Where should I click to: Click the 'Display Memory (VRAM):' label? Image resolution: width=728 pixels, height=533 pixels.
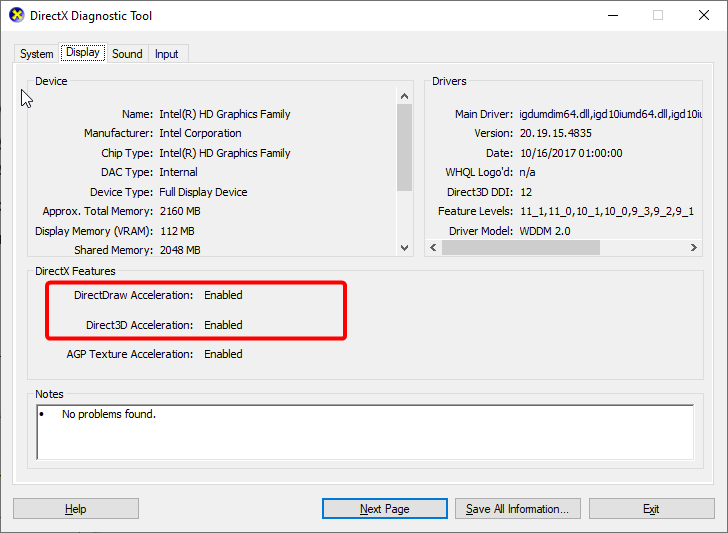pyautogui.click(x=94, y=231)
